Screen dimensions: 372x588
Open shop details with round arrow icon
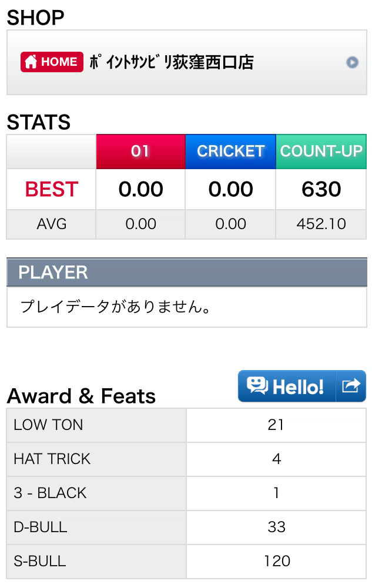tap(352, 62)
